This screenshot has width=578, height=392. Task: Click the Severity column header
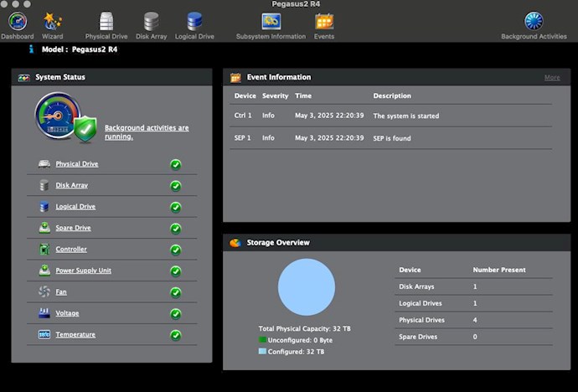(x=276, y=95)
